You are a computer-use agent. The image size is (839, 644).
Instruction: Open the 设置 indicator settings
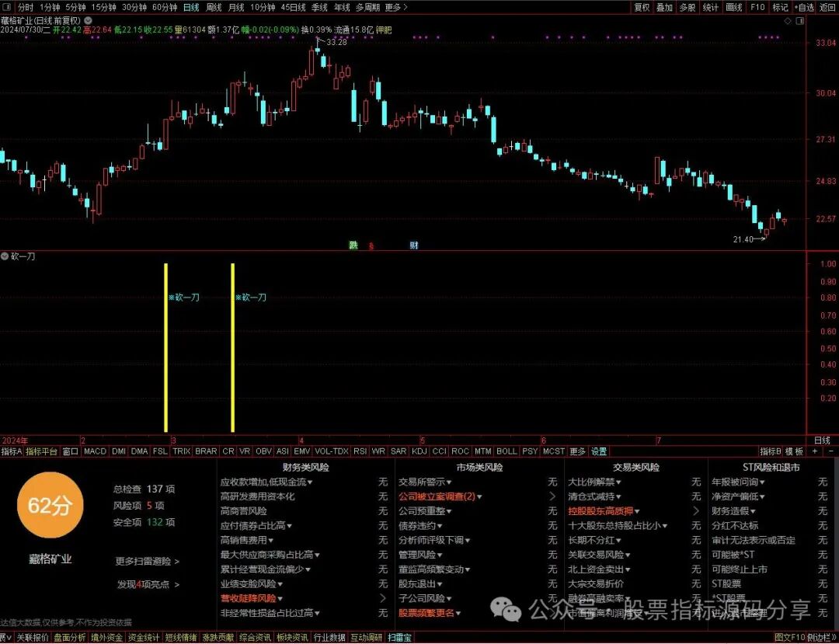[x=599, y=451]
